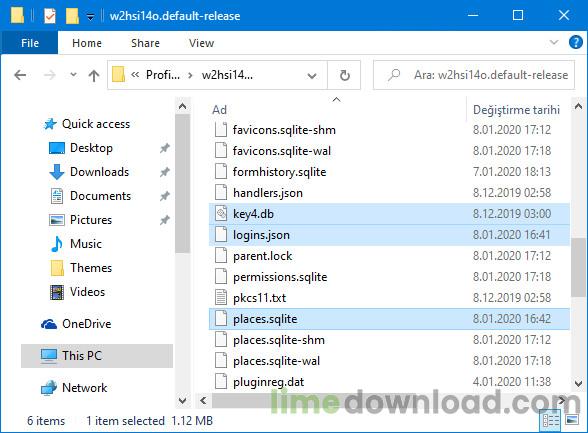Expand the address bar history dropdown
588x433 pixels.
[x=311, y=76]
